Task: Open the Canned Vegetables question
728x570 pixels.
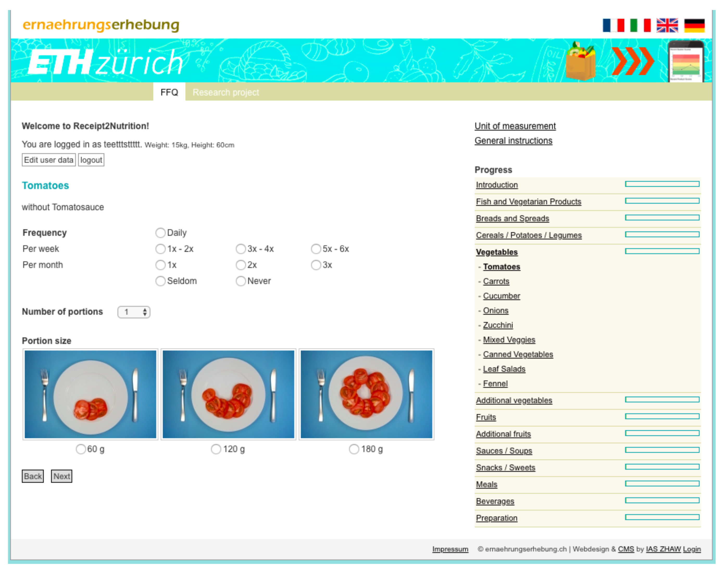Action: [518, 354]
